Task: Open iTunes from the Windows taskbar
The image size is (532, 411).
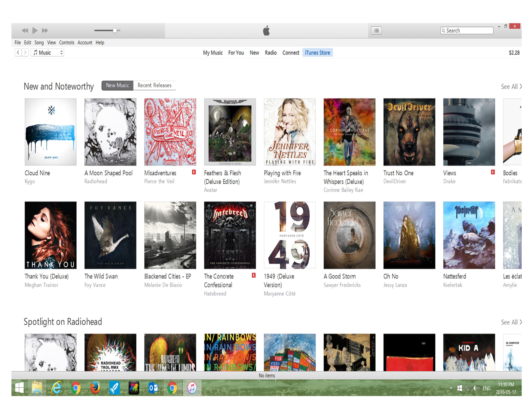Action: [x=192, y=388]
